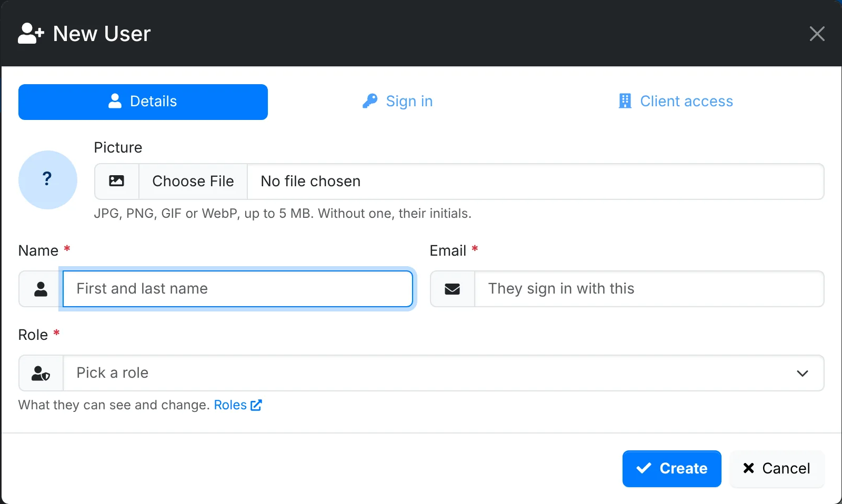Open the Pick a role dropdown
Screen dimensions: 842x504
(x=444, y=373)
